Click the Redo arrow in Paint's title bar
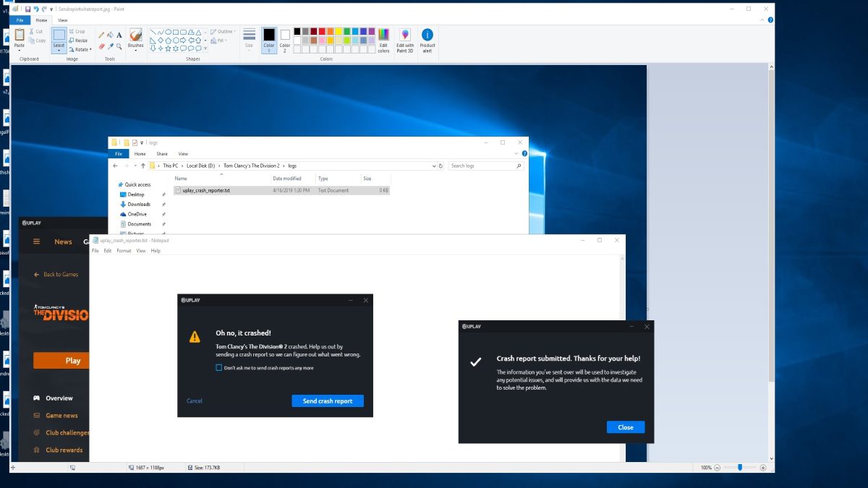Screen dimensions: 868x488 click(44, 9)
